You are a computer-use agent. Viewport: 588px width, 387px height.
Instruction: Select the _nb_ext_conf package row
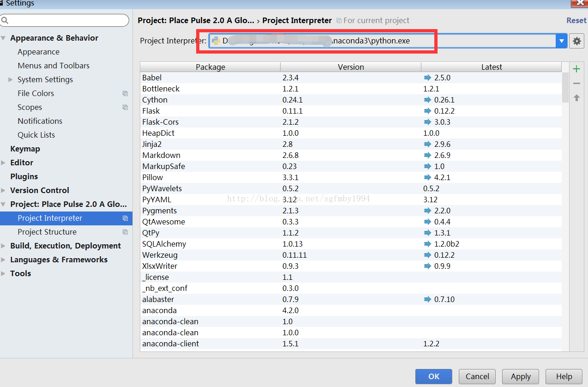pyautogui.click(x=351, y=288)
